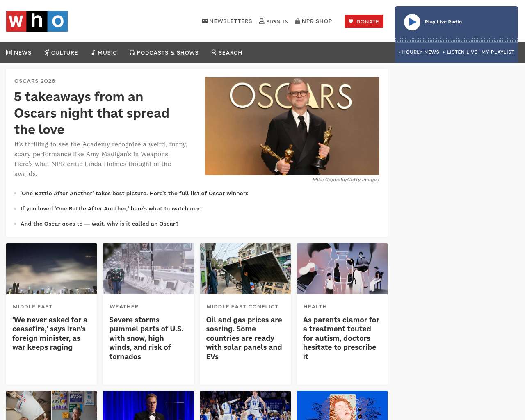The width and height of the screenshot is (525, 420).
Task: Click the basketball game thumbnail
Action: [x=245, y=405]
